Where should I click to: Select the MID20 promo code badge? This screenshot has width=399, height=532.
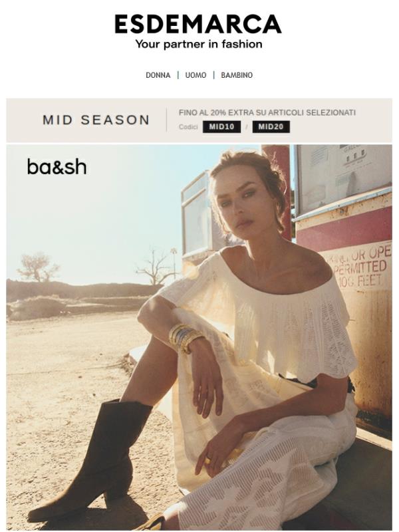(271, 127)
